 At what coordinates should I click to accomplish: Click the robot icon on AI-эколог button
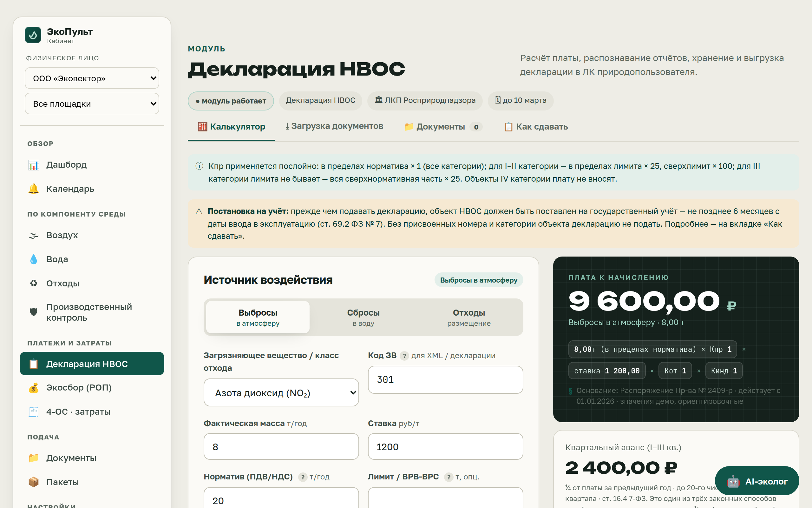[733, 481]
